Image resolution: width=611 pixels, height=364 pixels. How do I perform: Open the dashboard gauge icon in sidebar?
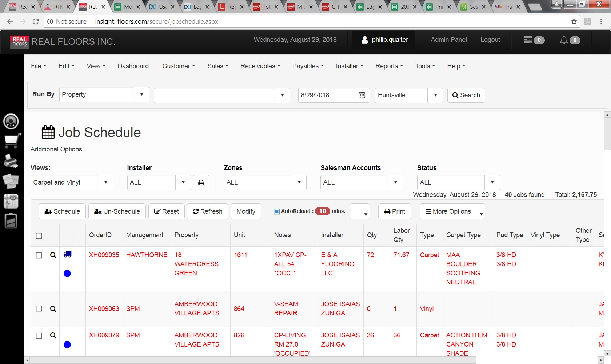11,121
